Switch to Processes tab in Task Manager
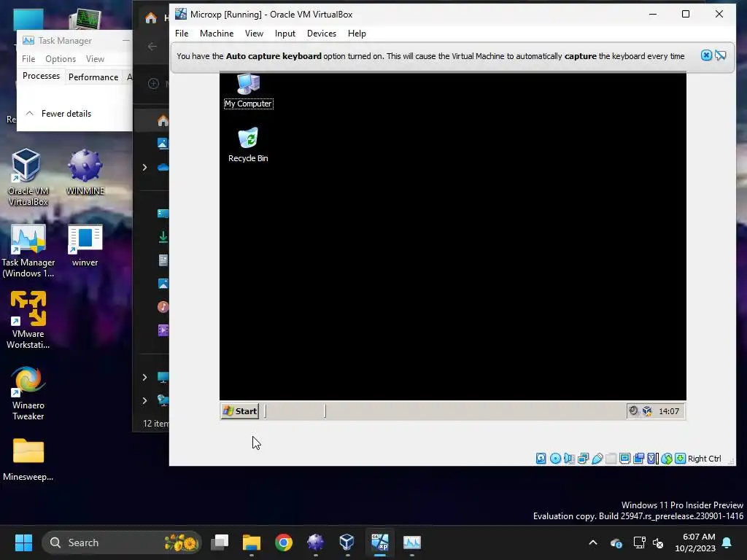 [41, 76]
